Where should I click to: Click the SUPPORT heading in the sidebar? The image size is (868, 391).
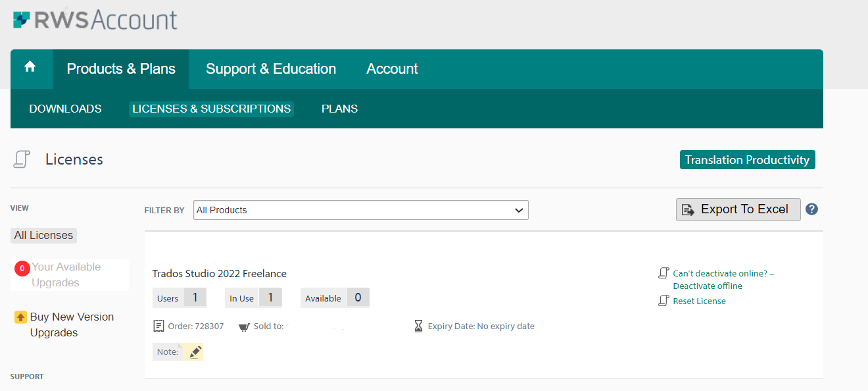point(27,377)
